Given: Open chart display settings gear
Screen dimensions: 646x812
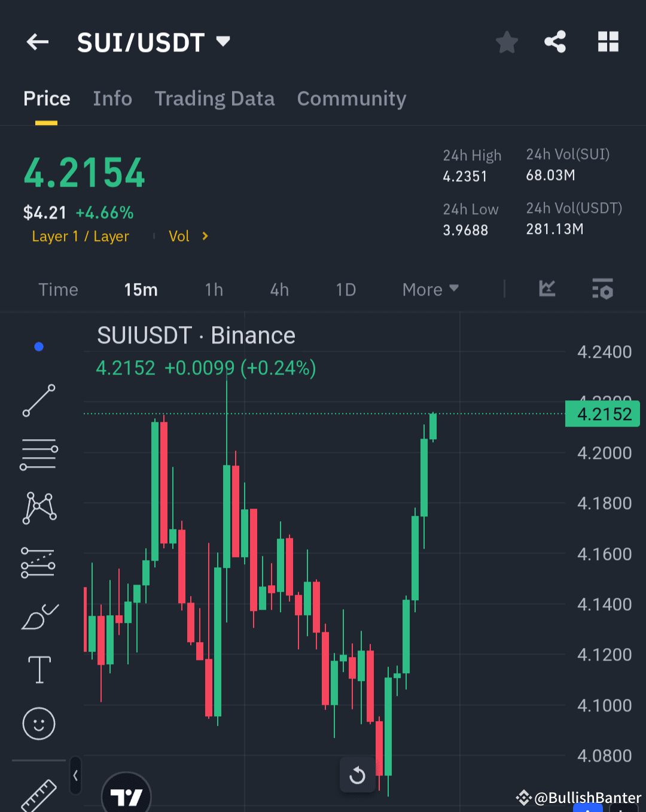Looking at the screenshot, I should tap(602, 289).
